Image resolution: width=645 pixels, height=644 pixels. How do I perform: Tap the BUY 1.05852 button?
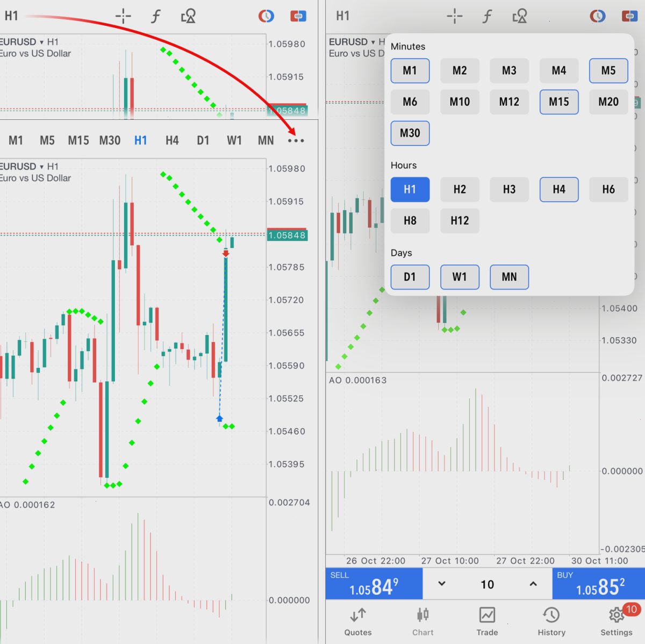point(599,584)
